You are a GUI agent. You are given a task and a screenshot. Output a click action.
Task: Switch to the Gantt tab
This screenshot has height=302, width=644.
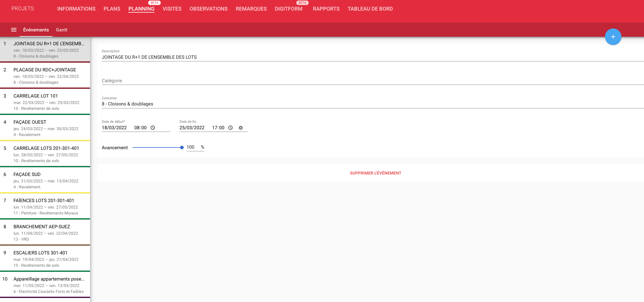pos(62,30)
